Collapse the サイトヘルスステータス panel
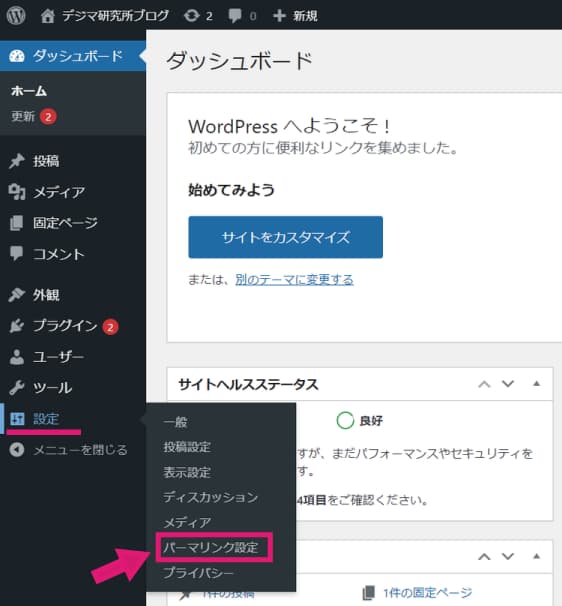The image size is (562, 606). [x=536, y=384]
